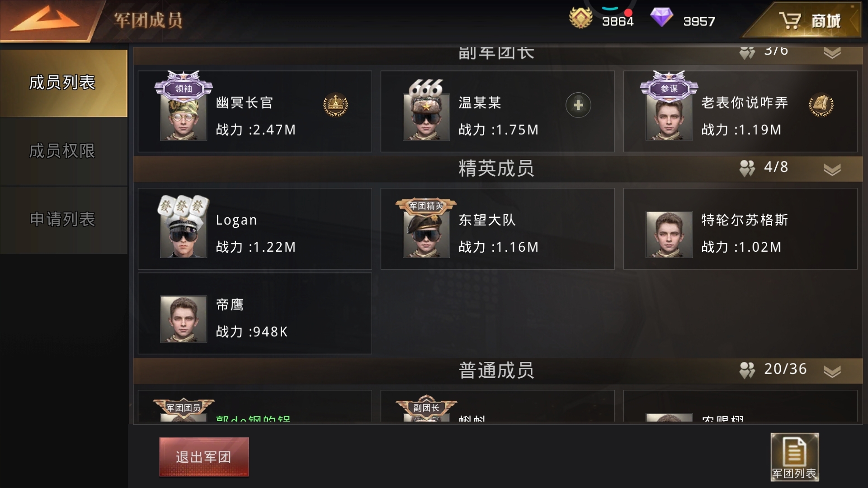This screenshot has height=488, width=868.
Task: Collapse the 副军团长 section chevron
Action: (x=832, y=53)
